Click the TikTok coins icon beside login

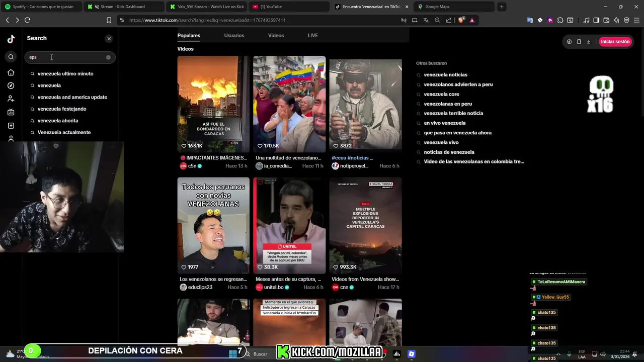click(569, 42)
